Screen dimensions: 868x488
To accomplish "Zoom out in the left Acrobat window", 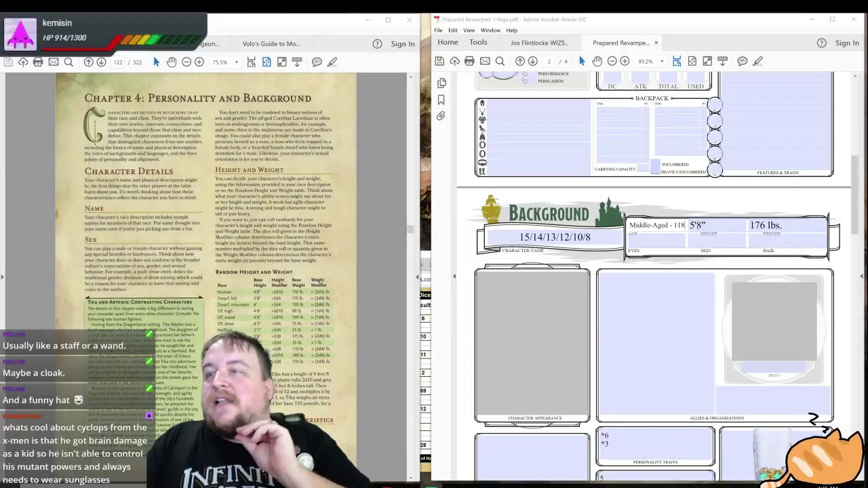I will coord(186,62).
